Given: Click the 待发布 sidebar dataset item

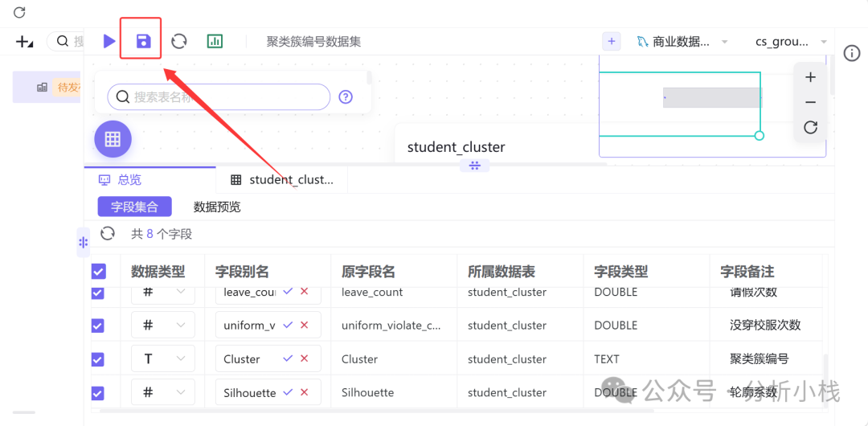Looking at the screenshot, I should pyautogui.click(x=47, y=87).
